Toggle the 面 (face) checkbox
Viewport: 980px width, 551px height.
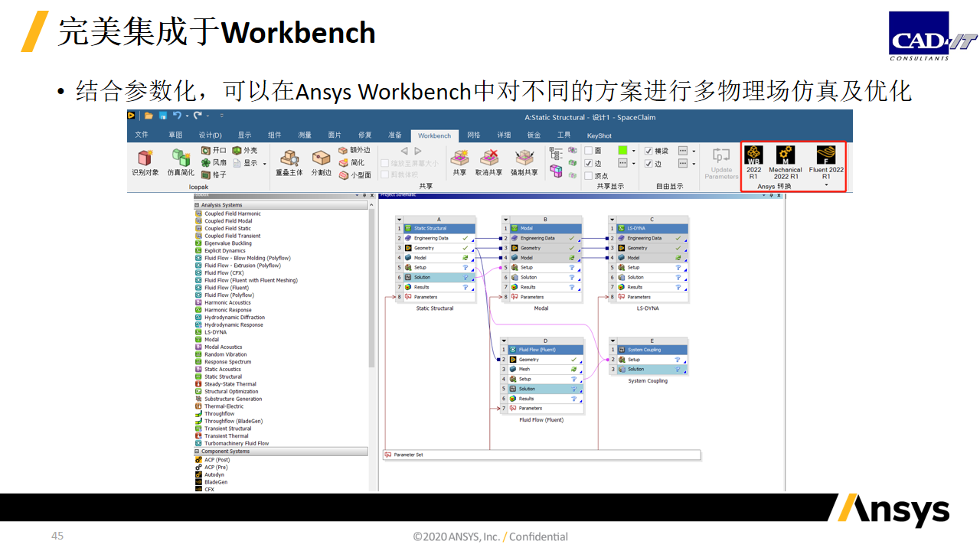[x=588, y=151]
